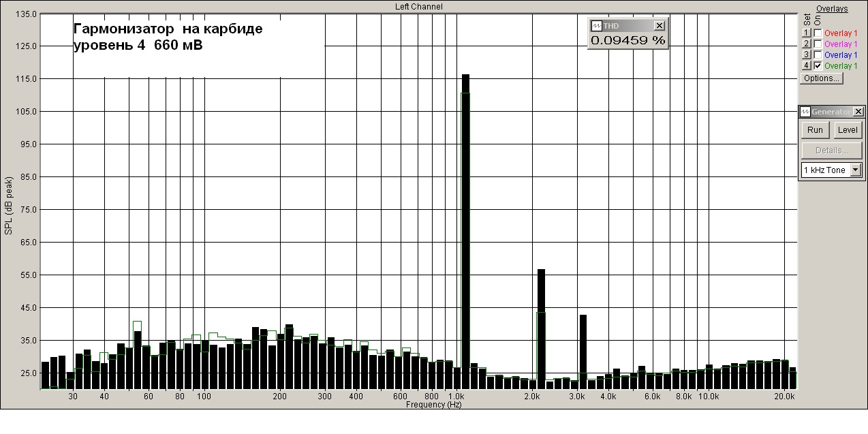Close the THD window
Screen dimensions: 868x434
[659, 25]
